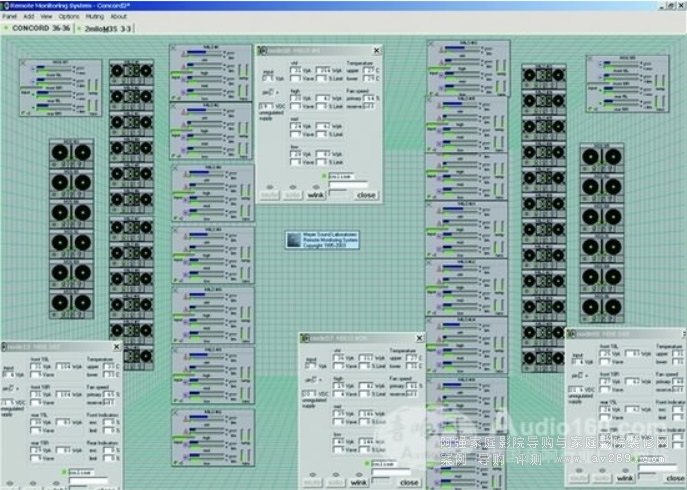The image size is (687, 490).
Task: Click the Meyer Sound Laboratories logo in center
Action: [294, 239]
